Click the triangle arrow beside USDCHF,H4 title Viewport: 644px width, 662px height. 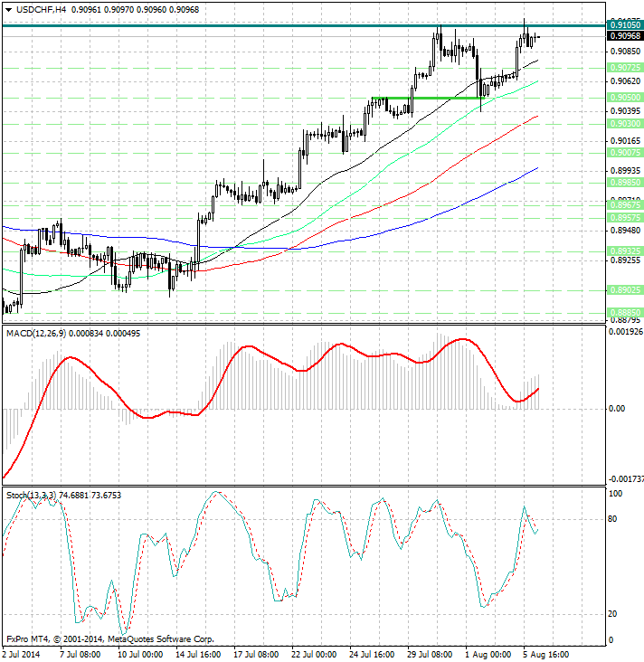point(8,10)
